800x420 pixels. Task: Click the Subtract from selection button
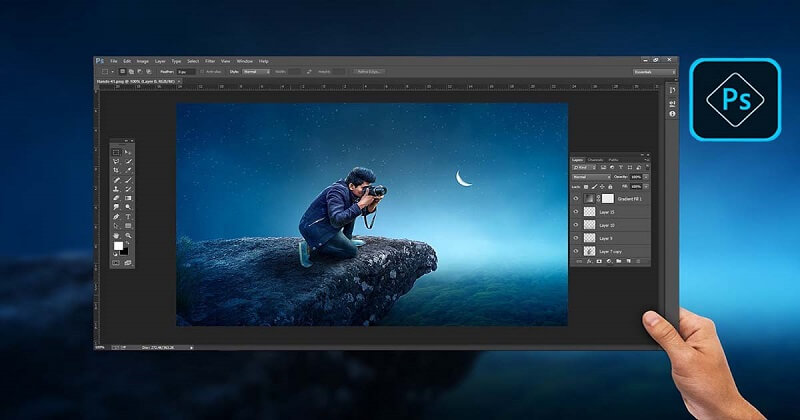(139, 72)
